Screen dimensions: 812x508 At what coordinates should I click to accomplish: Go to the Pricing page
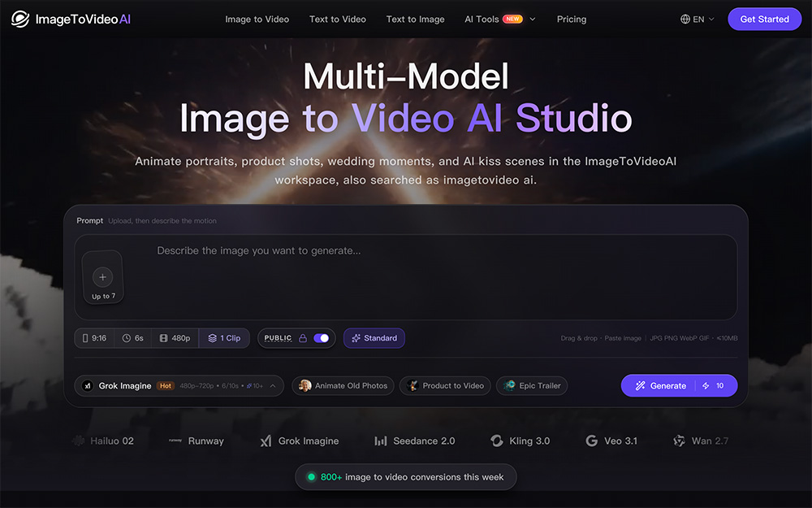(x=571, y=20)
